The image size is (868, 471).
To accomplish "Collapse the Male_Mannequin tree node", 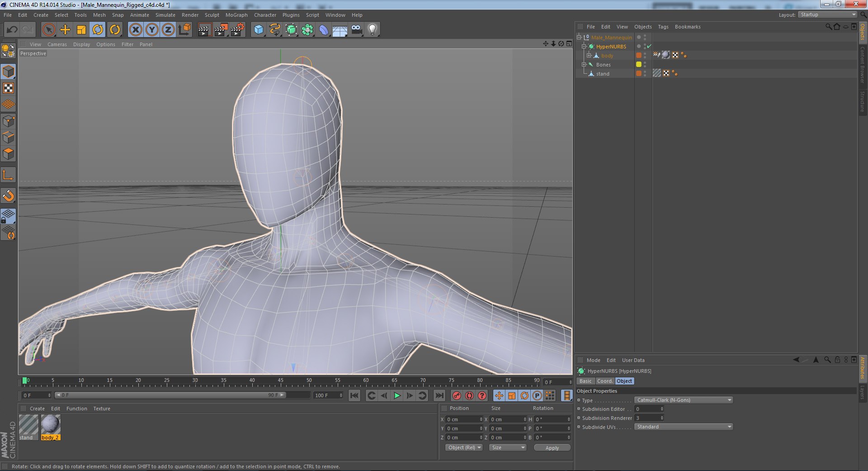I will (579, 37).
